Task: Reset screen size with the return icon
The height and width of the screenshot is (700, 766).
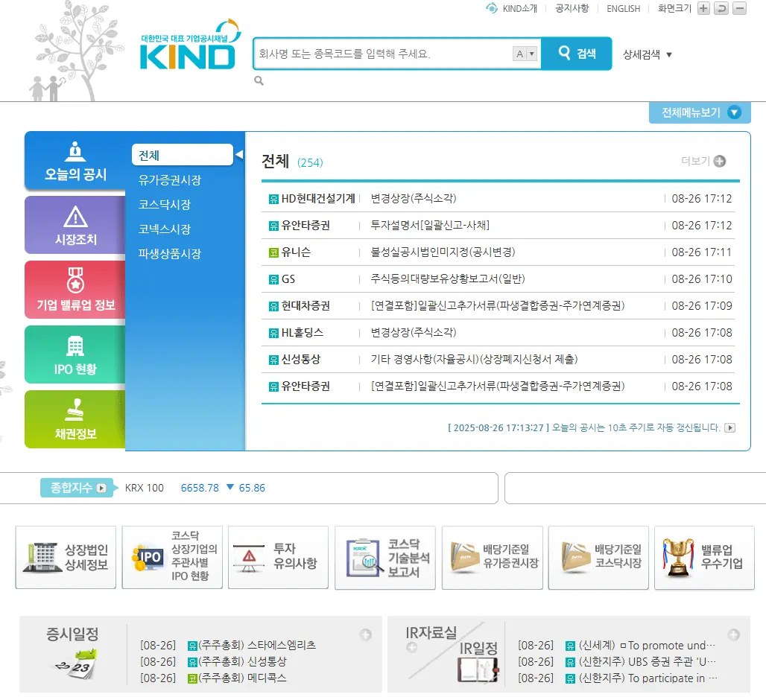Action: pyautogui.click(x=721, y=8)
